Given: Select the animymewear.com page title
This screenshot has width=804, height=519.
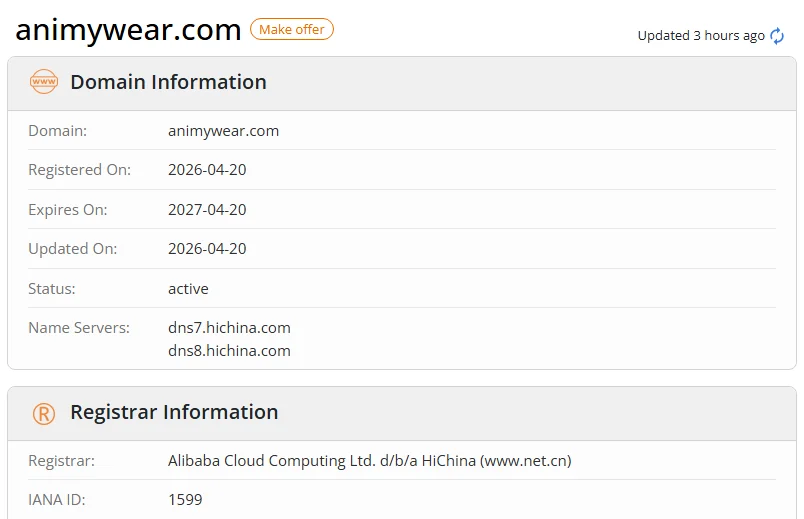Looking at the screenshot, I should pyautogui.click(x=128, y=30).
